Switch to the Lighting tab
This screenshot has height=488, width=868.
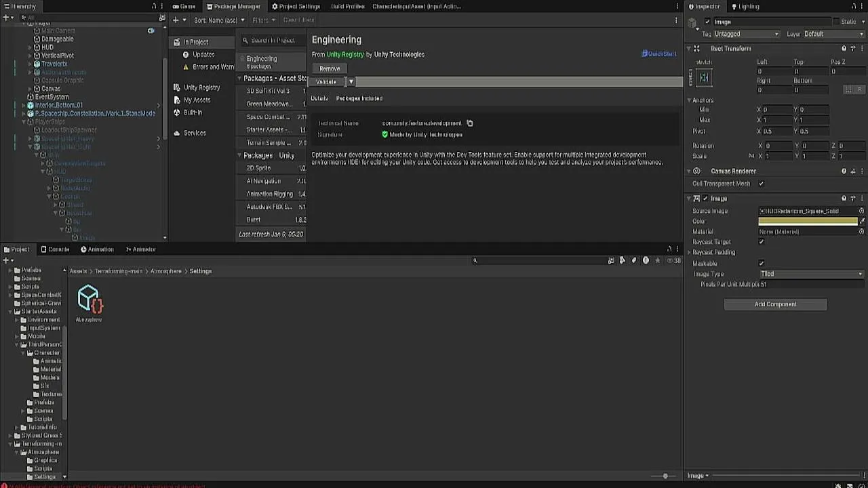pos(745,6)
